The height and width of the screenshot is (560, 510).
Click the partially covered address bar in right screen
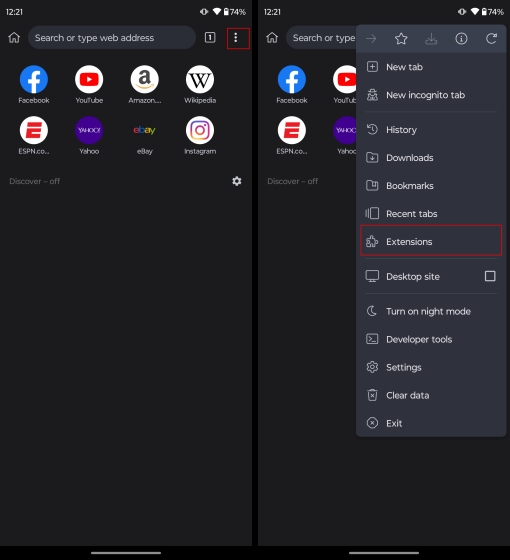pyautogui.click(x=321, y=38)
